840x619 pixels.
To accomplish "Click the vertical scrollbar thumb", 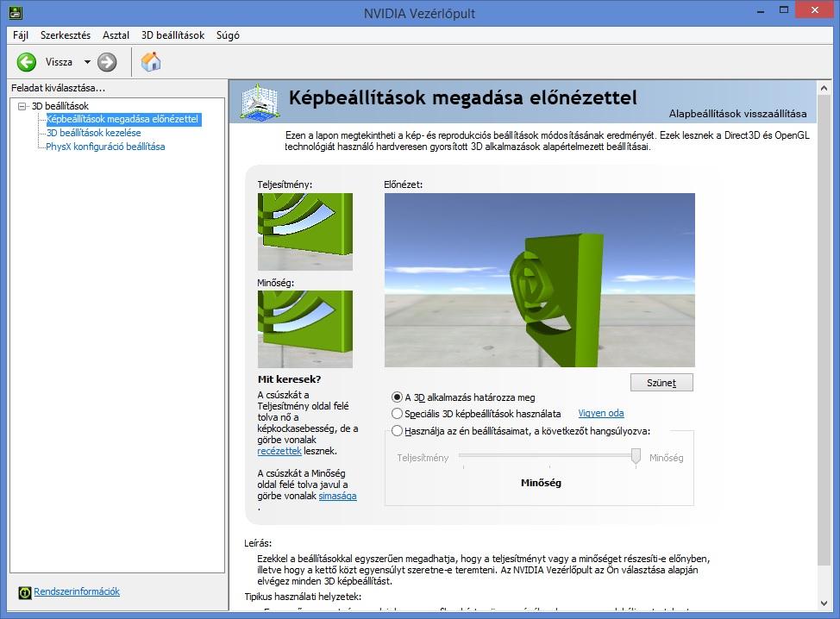I will [824, 329].
